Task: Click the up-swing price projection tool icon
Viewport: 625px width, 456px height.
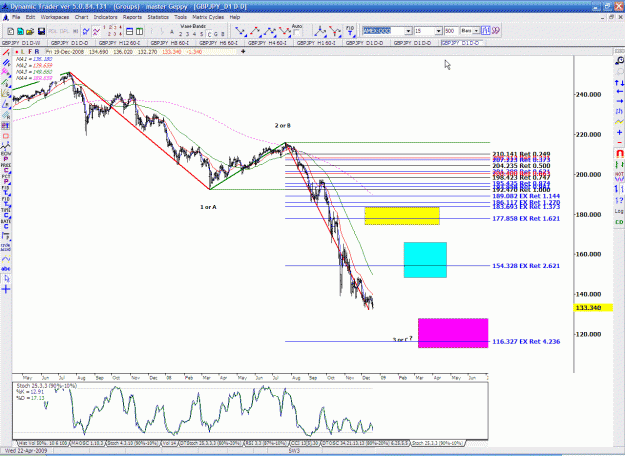Action: point(255,31)
